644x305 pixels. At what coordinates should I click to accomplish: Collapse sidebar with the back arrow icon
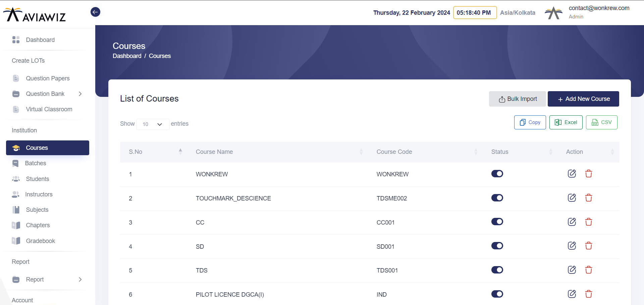coord(95,12)
